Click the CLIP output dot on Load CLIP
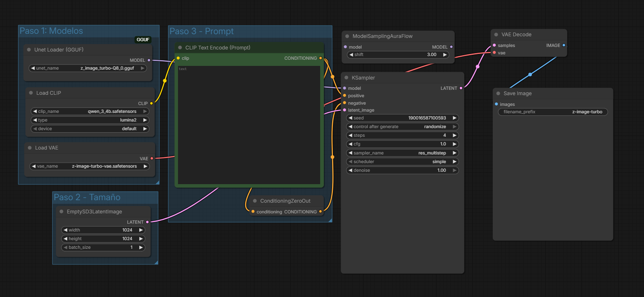Viewport: 644px width, 297px height. [151, 103]
